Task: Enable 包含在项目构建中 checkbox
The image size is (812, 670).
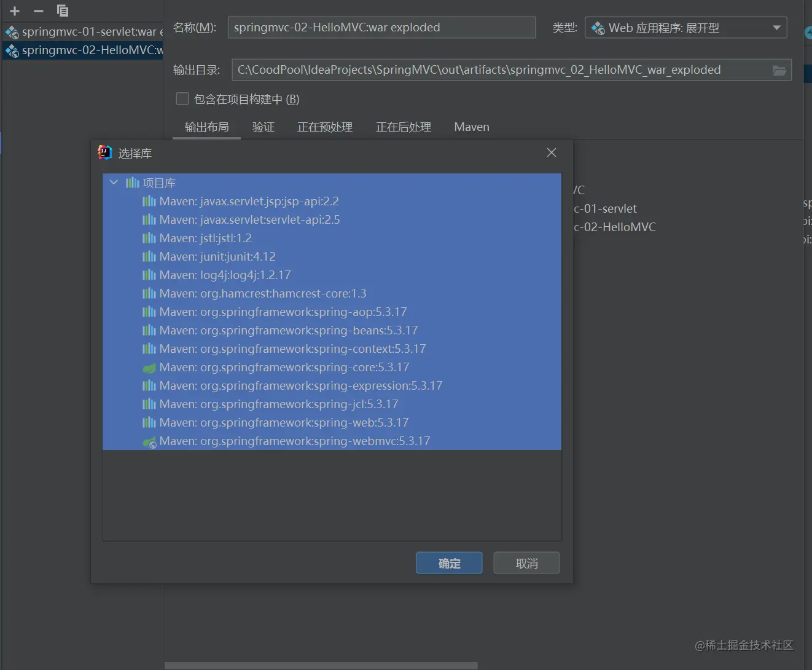Action: [182, 98]
